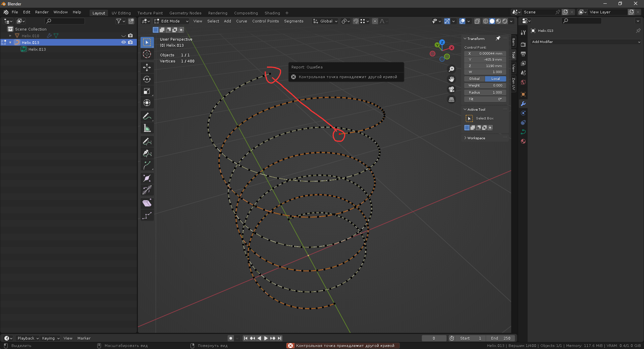Screen dimensions: 644x349
Task: Click the zoom viewport magnifier icon
Action: click(x=451, y=69)
